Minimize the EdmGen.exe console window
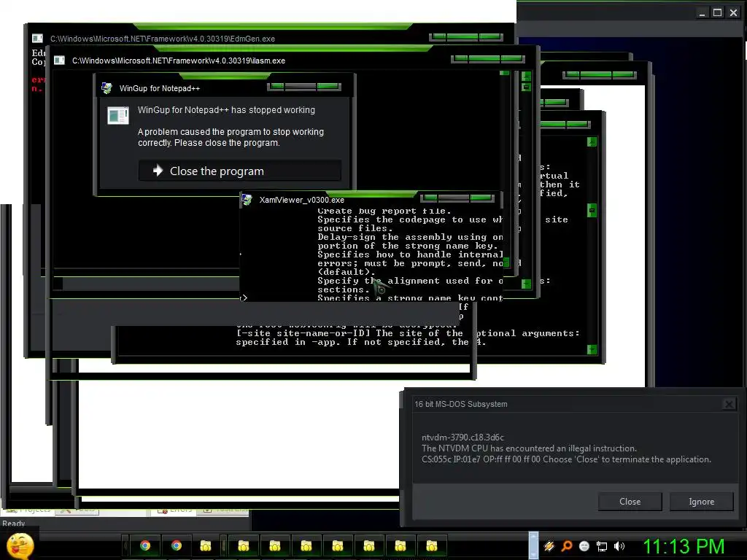 [438, 36]
